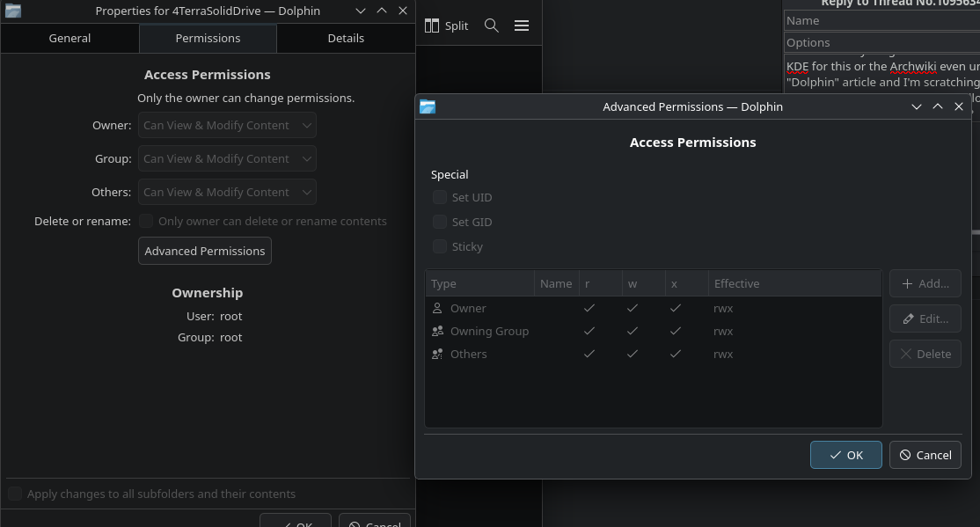Click the Name field in reply form
The image size is (980, 527).
[881, 20]
